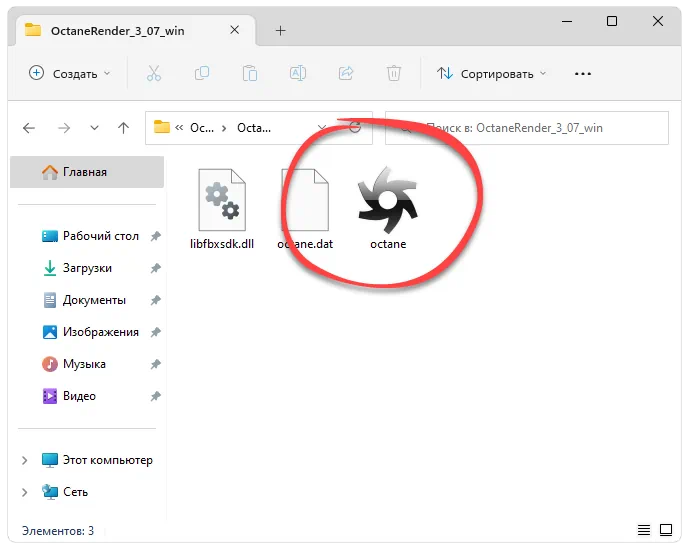Select Этот компьютер in sidebar

[97, 460]
